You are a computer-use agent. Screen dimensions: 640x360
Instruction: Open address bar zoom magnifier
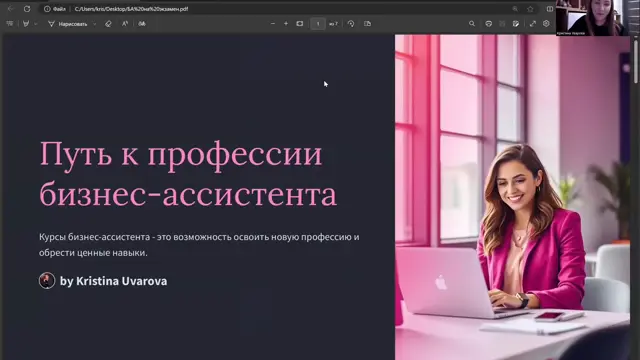click(515, 9)
